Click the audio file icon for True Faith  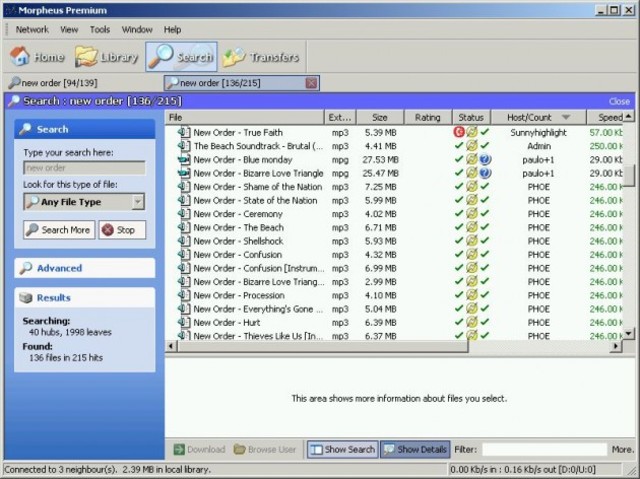point(184,132)
